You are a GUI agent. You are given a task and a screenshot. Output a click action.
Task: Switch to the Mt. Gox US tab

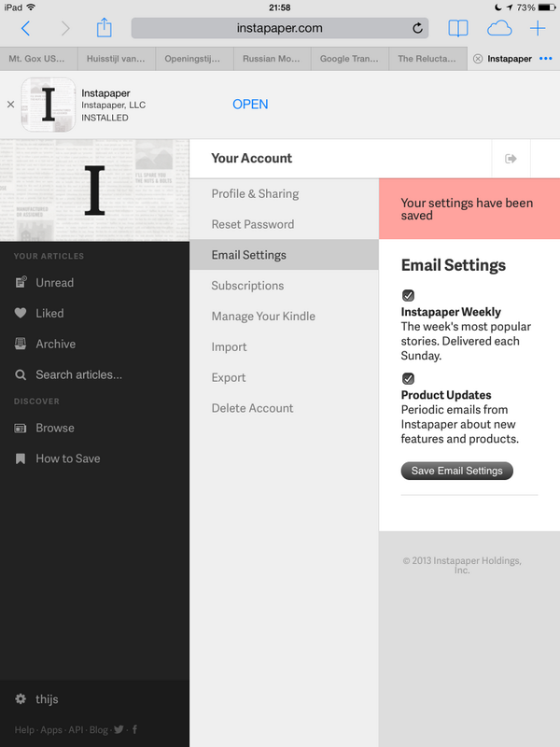(39, 59)
